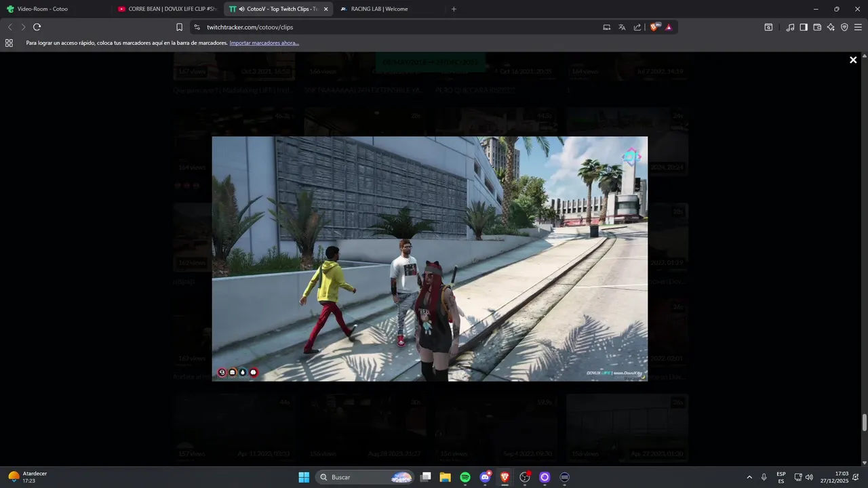Open Discord from taskbar
This screenshot has width=868, height=488.
(485, 477)
